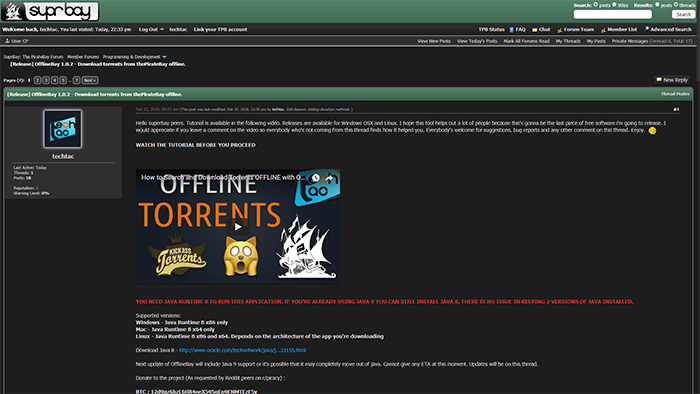
Task: Click techtac's avatar image
Action: [x=62, y=129]
